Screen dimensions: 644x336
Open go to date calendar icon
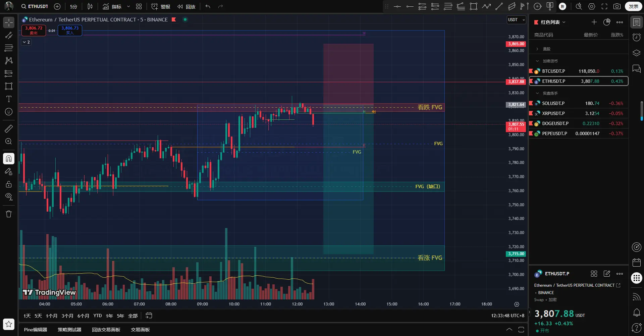pyautogui.click(x=149, y=316)
